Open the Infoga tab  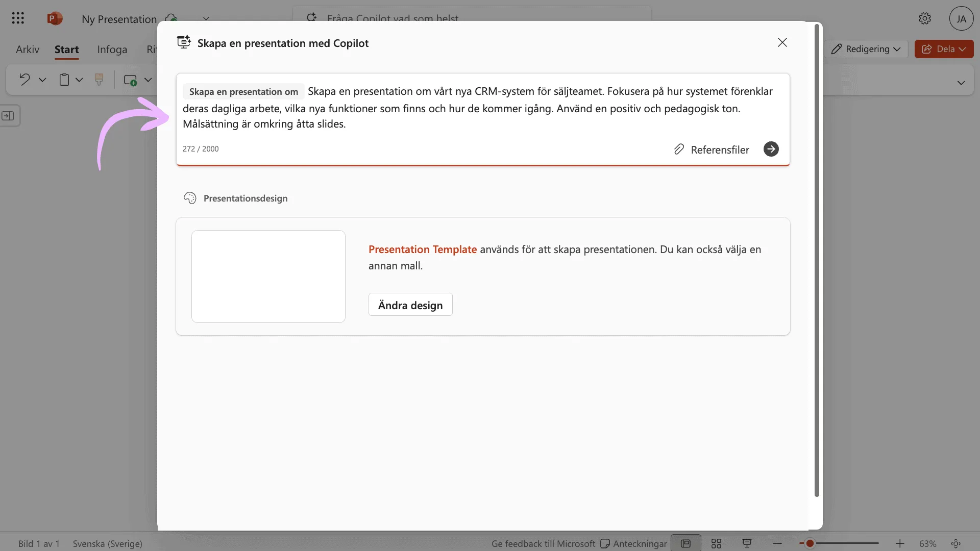pyautogui.click(x=112, y=49)
